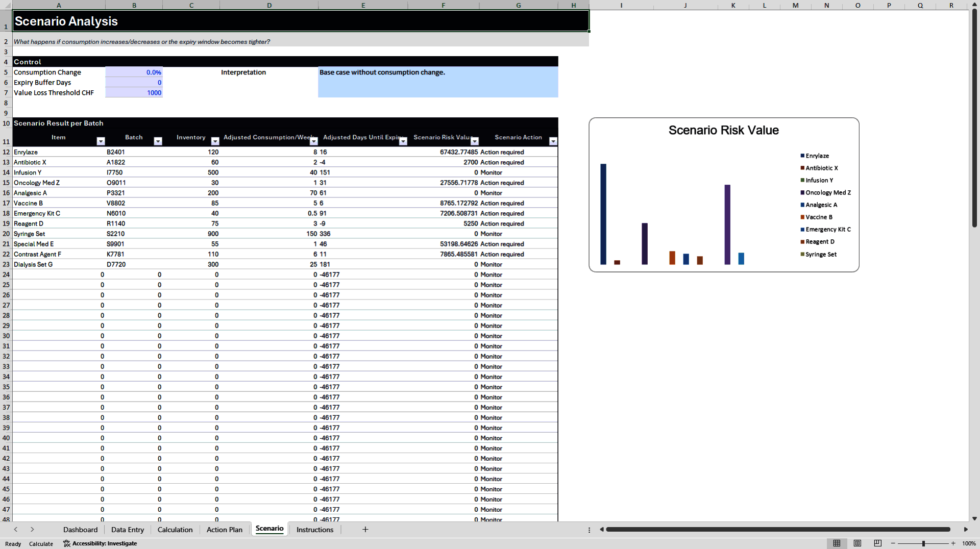
Task: Select the Expiry Buffer Days input cell
Action: tap(134, 83)
